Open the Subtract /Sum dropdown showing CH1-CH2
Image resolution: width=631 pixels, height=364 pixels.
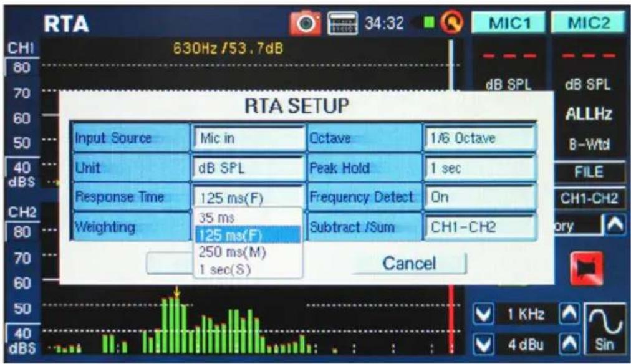coord(479,228)
